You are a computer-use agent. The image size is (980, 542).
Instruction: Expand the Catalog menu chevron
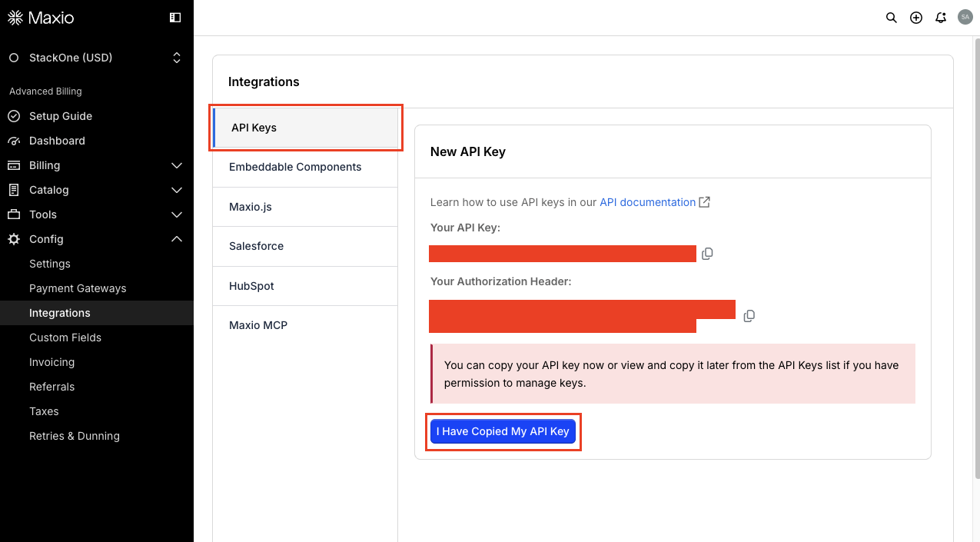click(177, 190)
